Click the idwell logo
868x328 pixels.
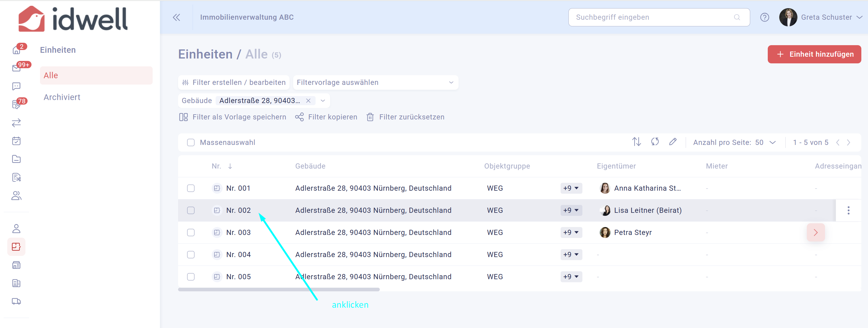click(x=73, y=19)
